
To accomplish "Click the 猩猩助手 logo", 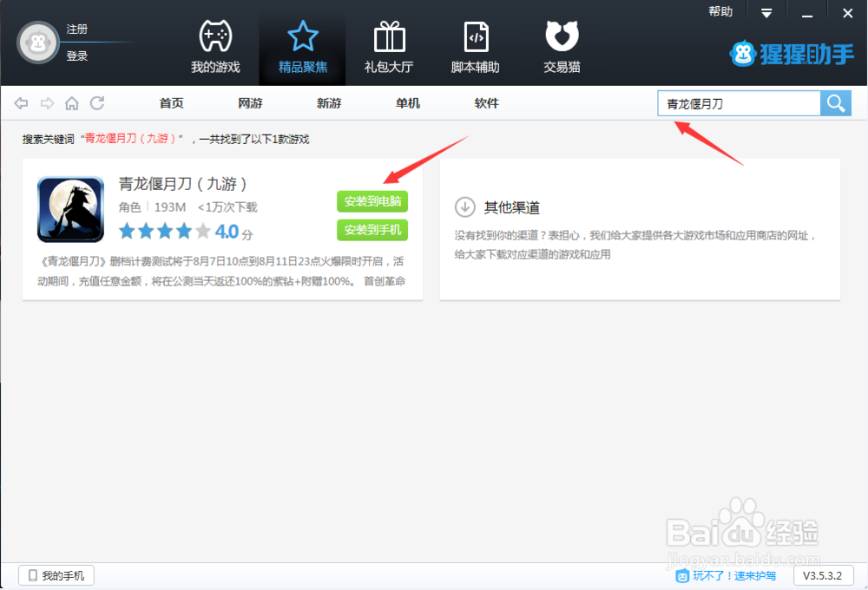I will (x=792, y=55).
